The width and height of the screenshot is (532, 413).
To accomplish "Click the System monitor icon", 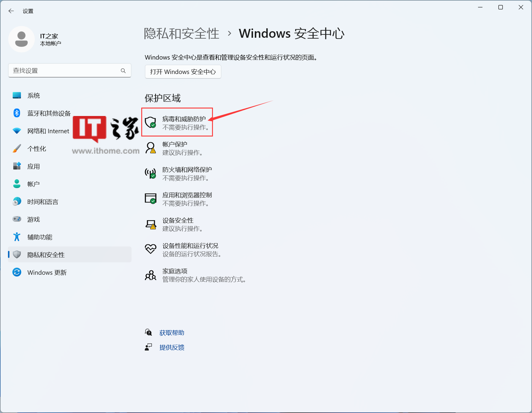I will pyautogui.click(x=17, y=95).
